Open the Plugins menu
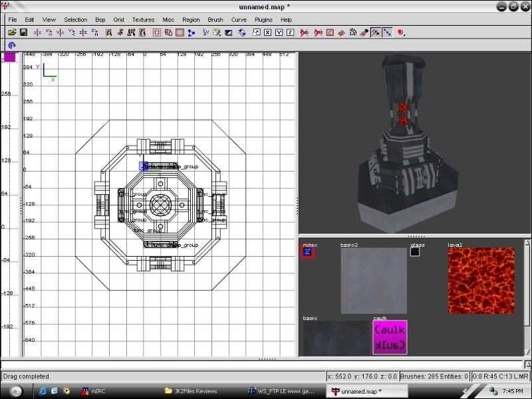This screenshot has height=399, width=532. click(263, 20)
